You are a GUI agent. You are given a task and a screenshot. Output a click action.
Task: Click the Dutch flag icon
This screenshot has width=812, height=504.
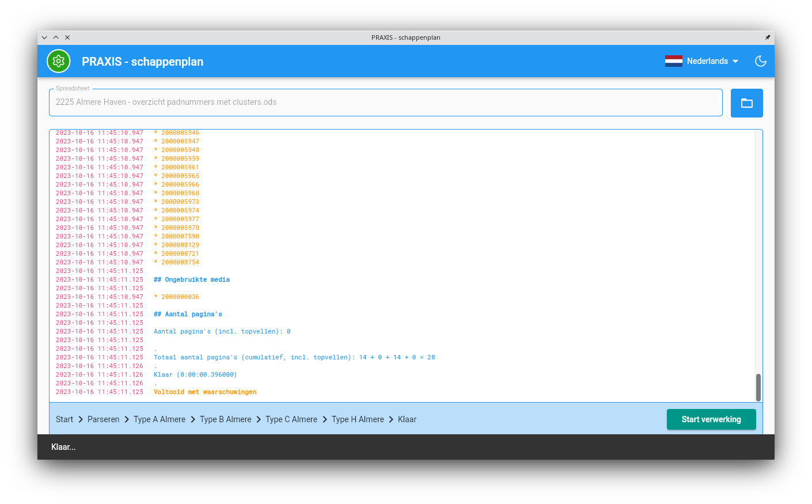(x=673, y=61)
